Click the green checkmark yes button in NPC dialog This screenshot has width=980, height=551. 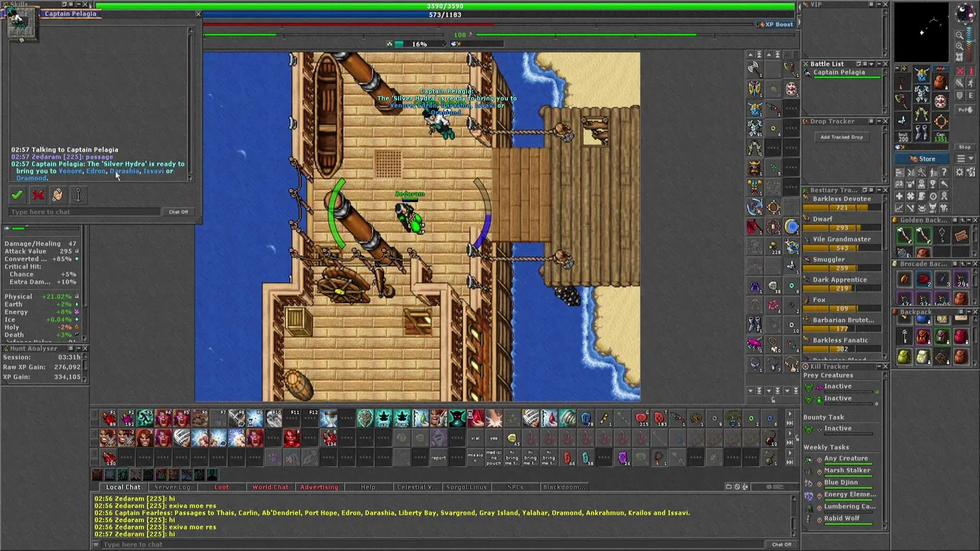click(x=17, y=195)
